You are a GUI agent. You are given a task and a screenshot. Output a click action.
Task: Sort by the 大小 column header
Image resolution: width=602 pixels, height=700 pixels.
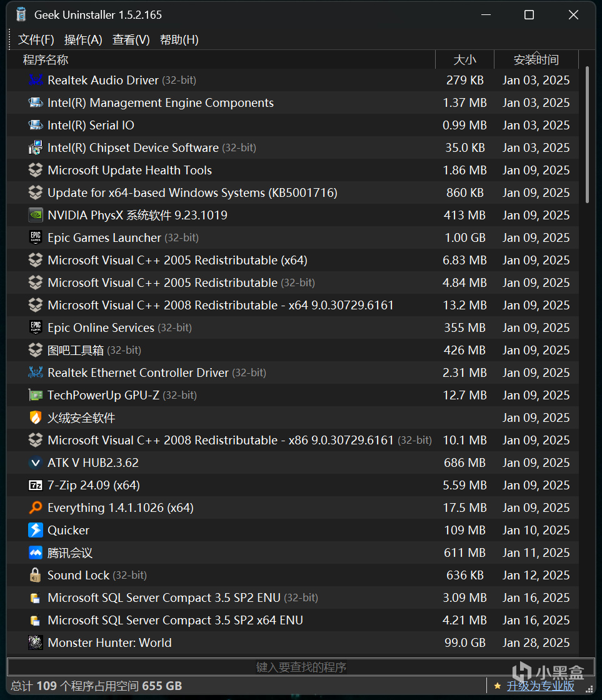(x=465, y=59)
